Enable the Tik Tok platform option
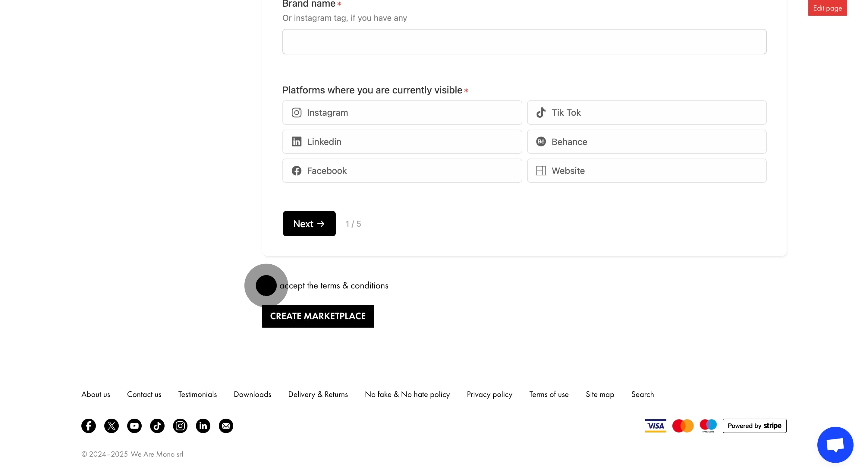Viewport: 868px width, 475px height. [x=646, y=112]
